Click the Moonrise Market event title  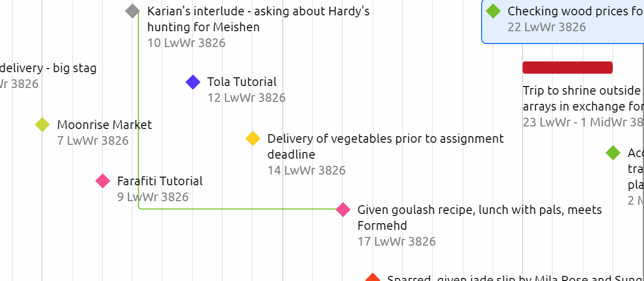point(105,124)
